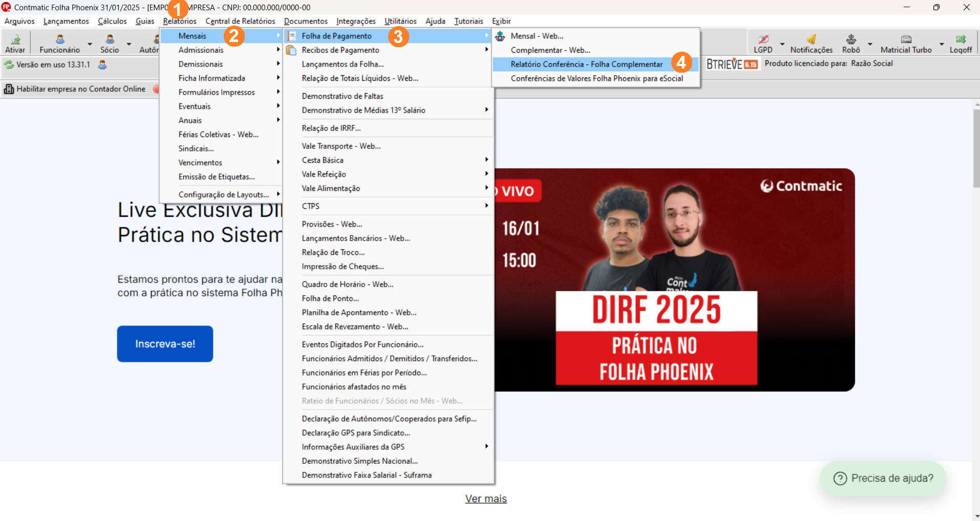Choose Demonstrativo de Faltas item

coord(389,96)
